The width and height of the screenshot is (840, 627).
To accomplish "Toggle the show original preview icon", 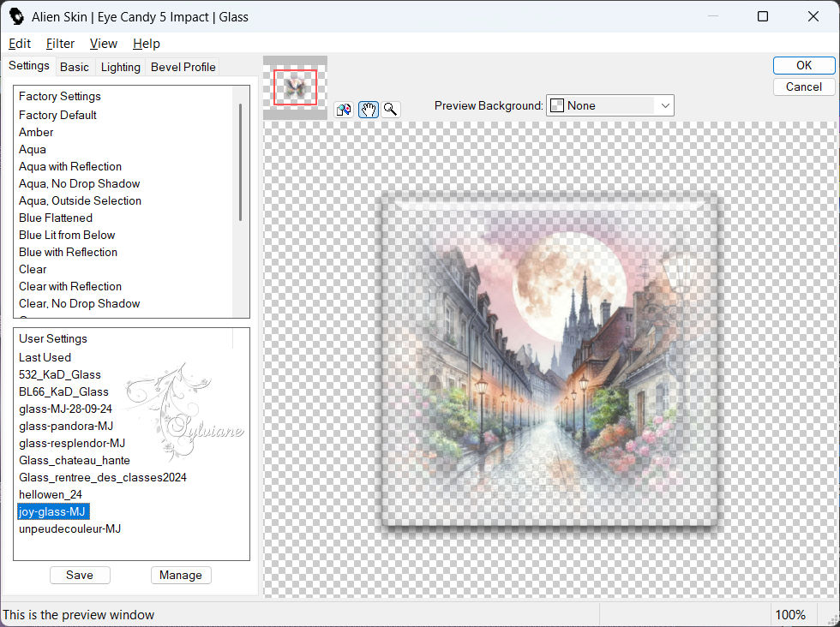I will click(344, 110).
